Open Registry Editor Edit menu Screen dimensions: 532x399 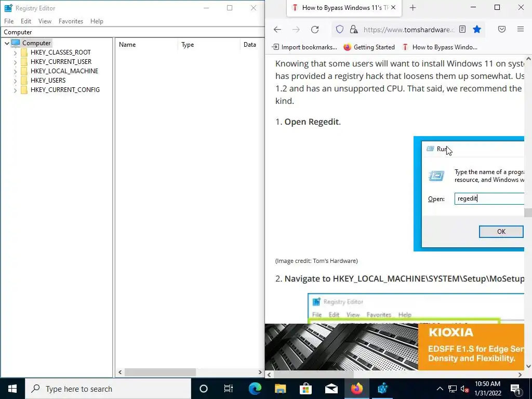tap(26, 21)
